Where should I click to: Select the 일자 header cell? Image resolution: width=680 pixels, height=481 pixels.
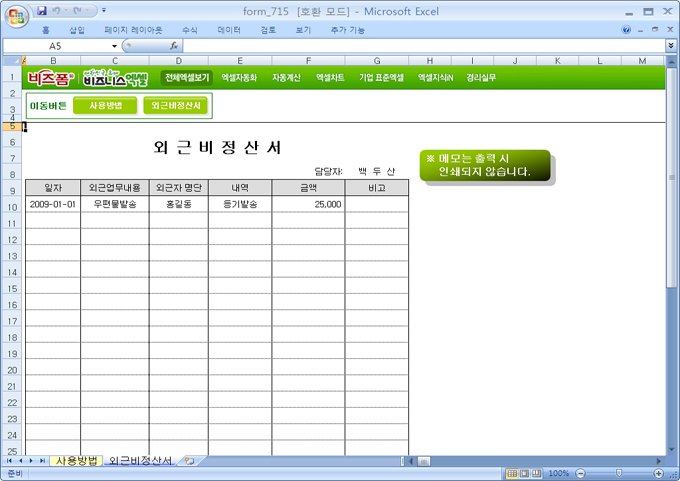[x=53, y=188]
